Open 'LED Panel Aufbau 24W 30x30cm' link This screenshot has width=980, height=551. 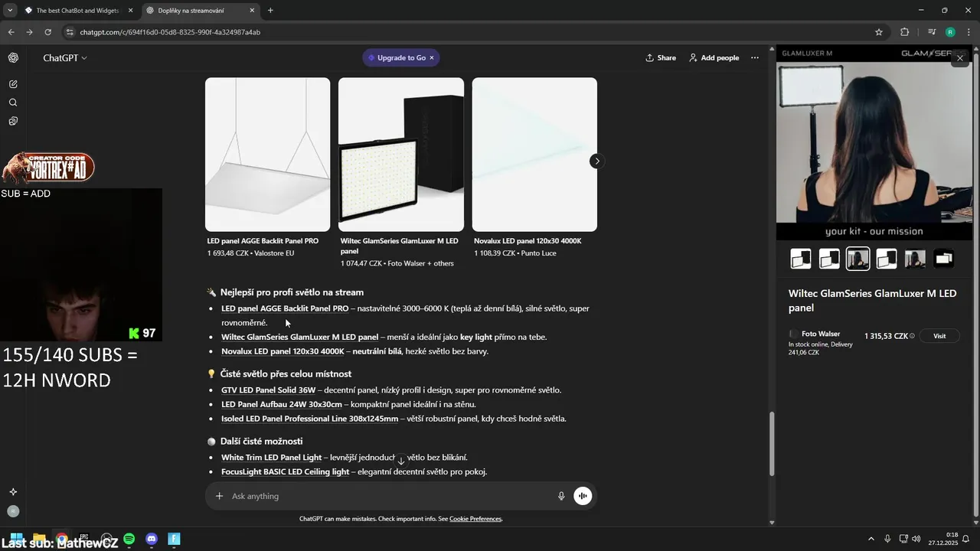coord(282,404)
